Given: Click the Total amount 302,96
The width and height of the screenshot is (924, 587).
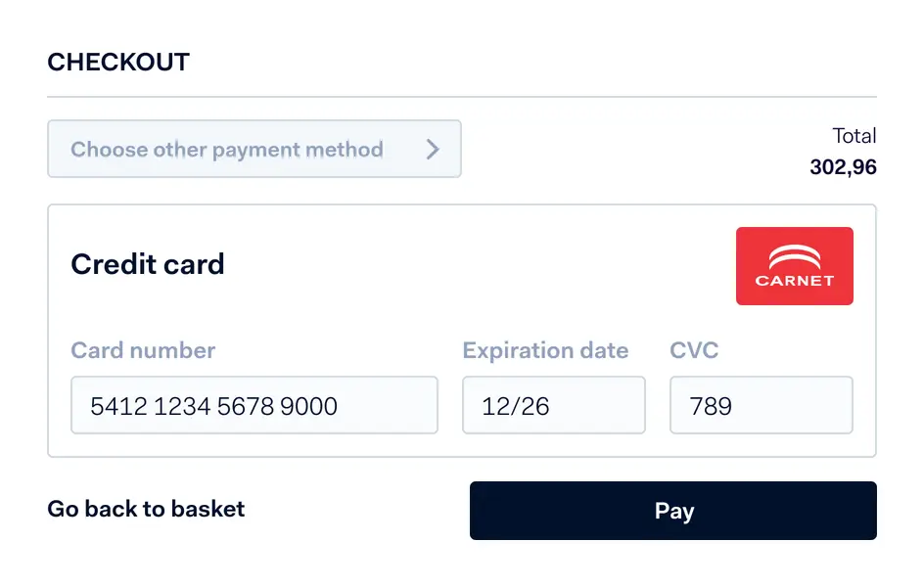Looking at the screenshot, I should [x=843, y=166].
